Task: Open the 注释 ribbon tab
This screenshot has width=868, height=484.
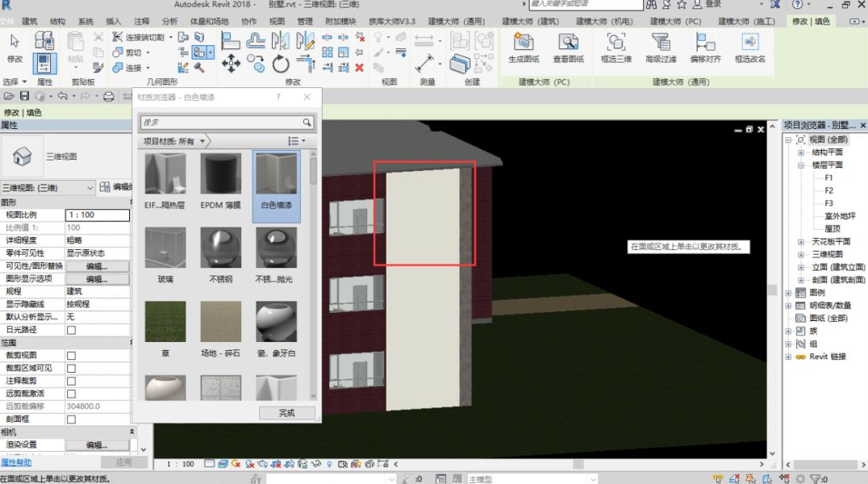Action: tap(142, 22)
